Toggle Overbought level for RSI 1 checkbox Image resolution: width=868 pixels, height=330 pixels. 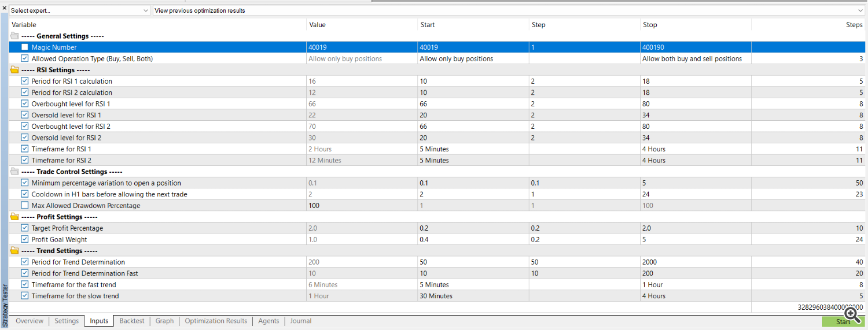point(24,103)
